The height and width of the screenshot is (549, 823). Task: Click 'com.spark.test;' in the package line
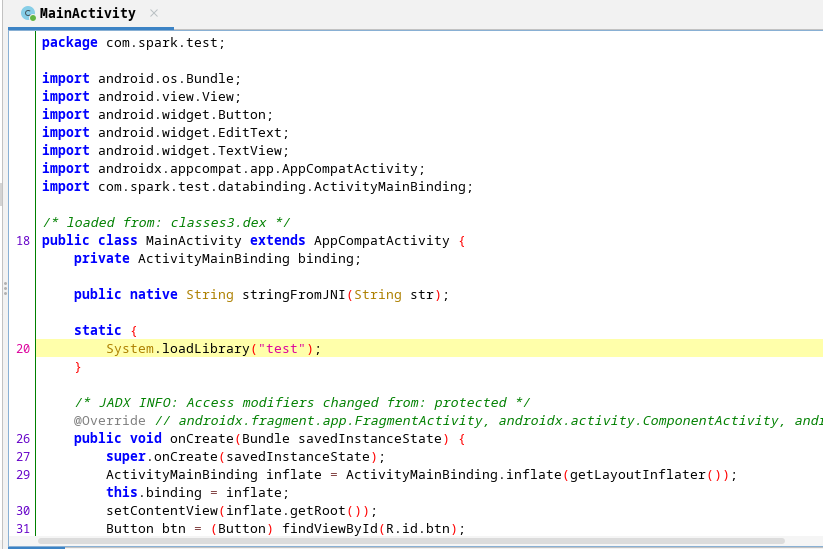(x=165, y=43)
